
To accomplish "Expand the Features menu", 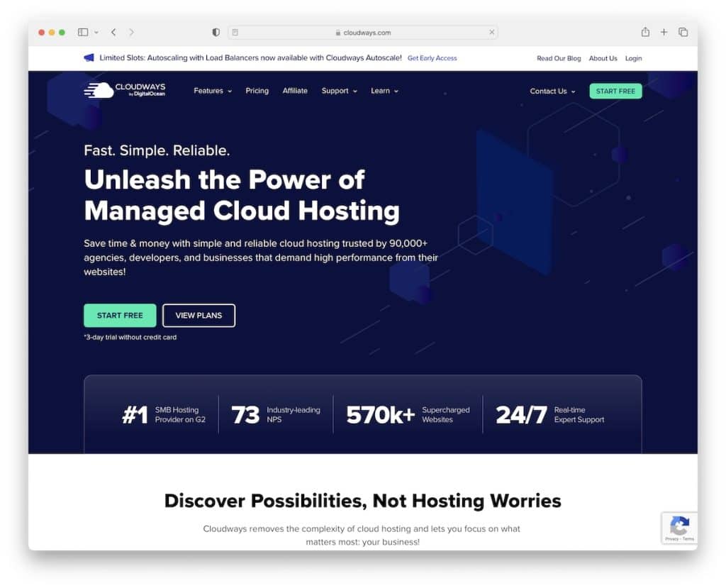I will tap(213, 91).
